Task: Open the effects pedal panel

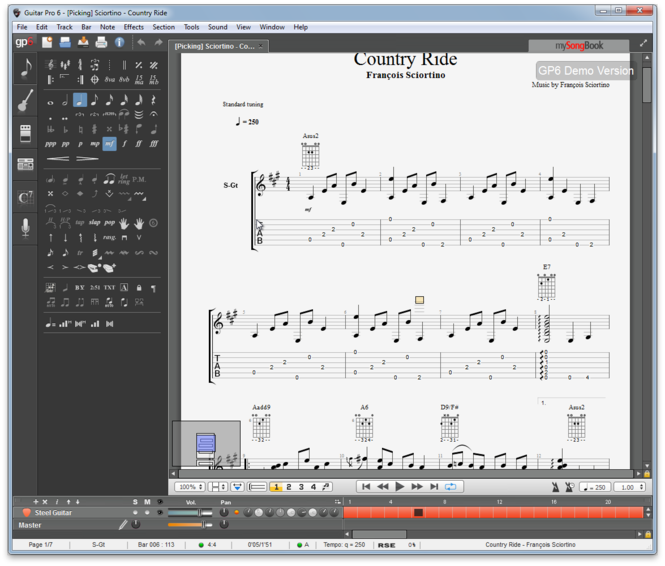Action: click(25, 133)
